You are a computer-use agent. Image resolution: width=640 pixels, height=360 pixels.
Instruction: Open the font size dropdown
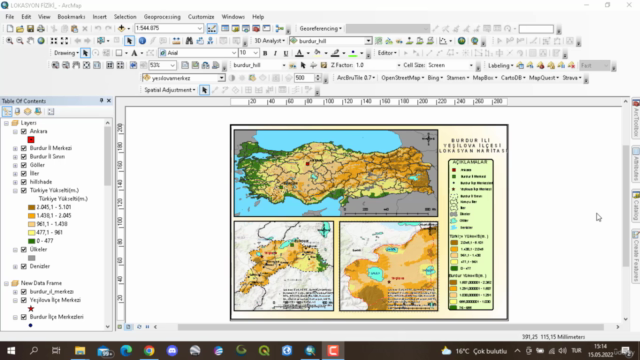[x=256, y=53]
